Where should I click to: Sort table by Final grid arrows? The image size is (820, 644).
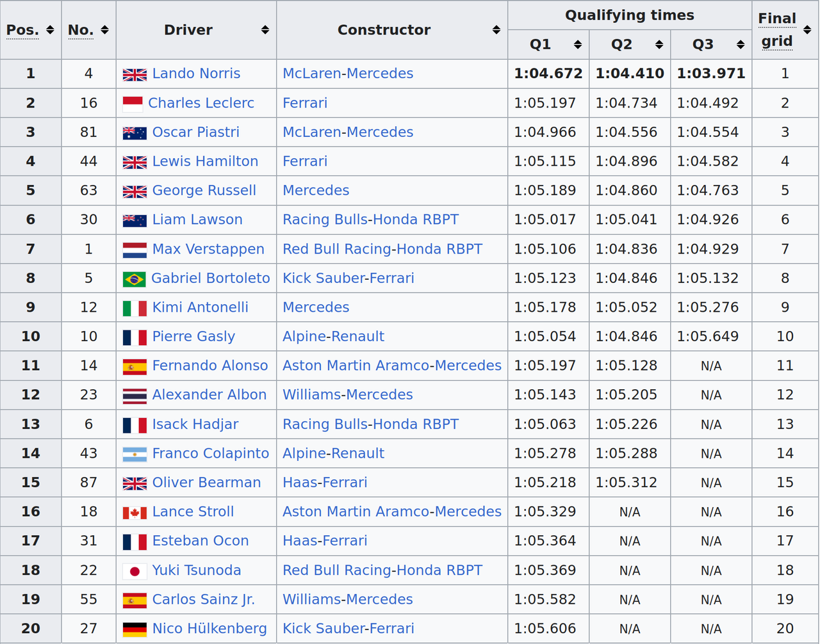coord(807,30)
